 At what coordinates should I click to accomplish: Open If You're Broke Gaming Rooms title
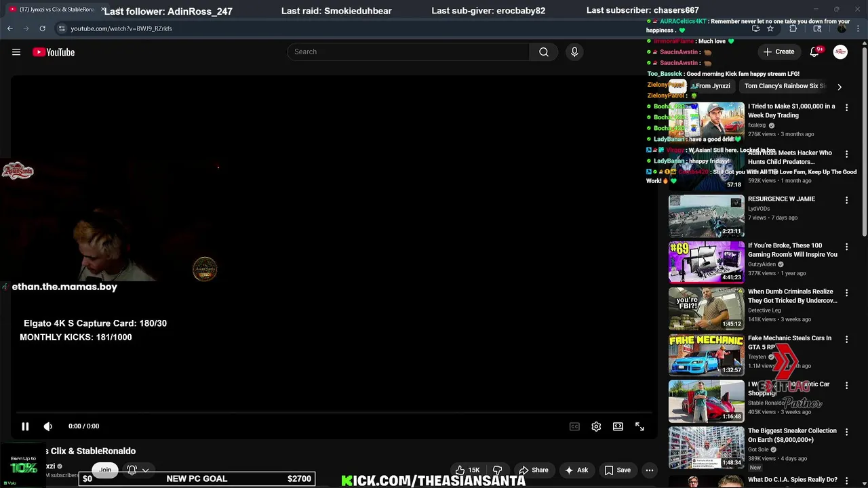[x=793, y=250]
